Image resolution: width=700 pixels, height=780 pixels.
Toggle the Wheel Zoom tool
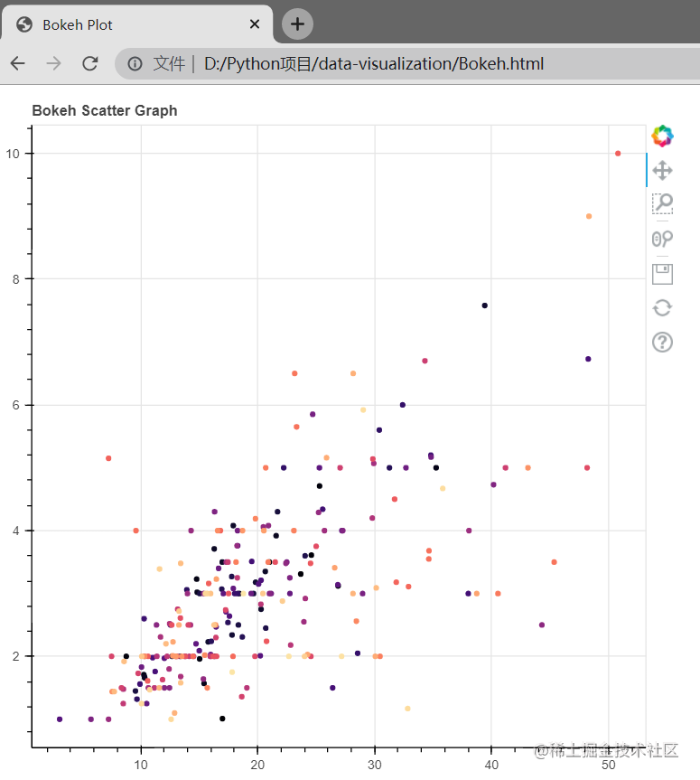(x=662, y=239)
